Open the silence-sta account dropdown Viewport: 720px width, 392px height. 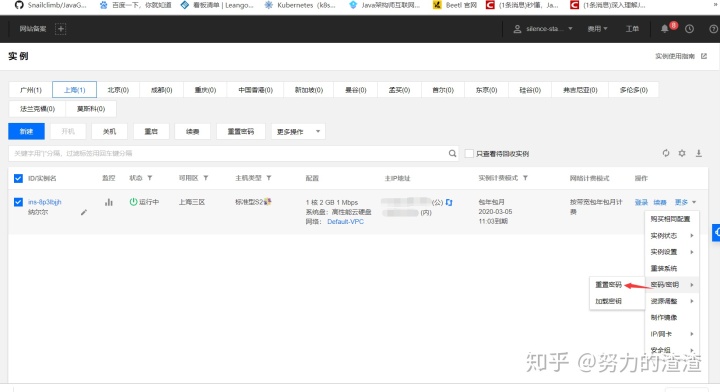coord(543,29)
